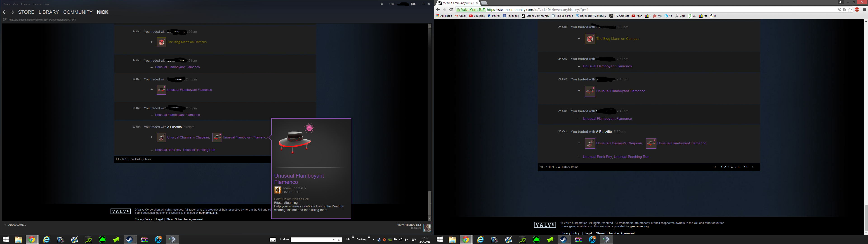Open the wallet balance 0,68€ account dropdown
868x244 pixels.
coord(399,4)
